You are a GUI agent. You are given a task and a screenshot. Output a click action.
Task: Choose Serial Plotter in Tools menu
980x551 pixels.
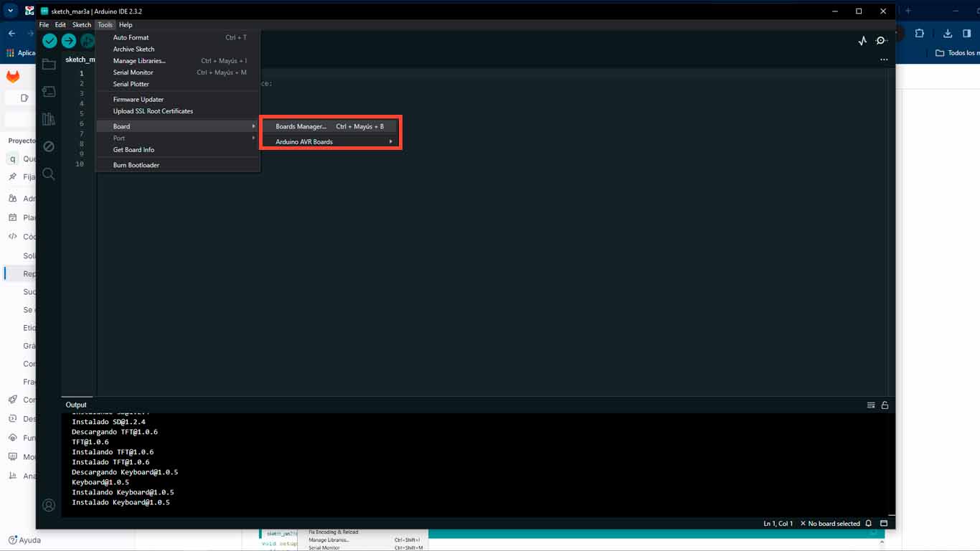click(177, 84)
